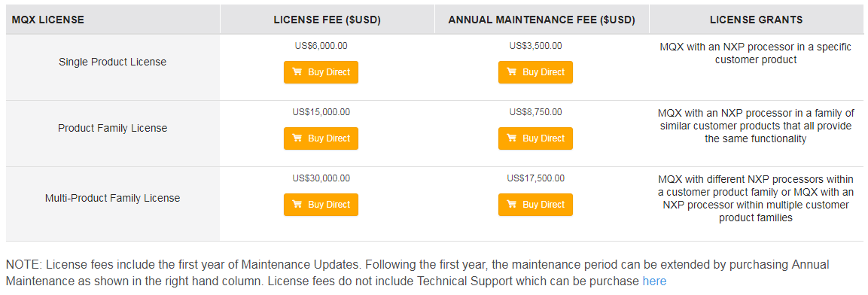
Task: Buy Direct the US$30,000.00 Multi-Product Family license
Action: coord(321,204)
